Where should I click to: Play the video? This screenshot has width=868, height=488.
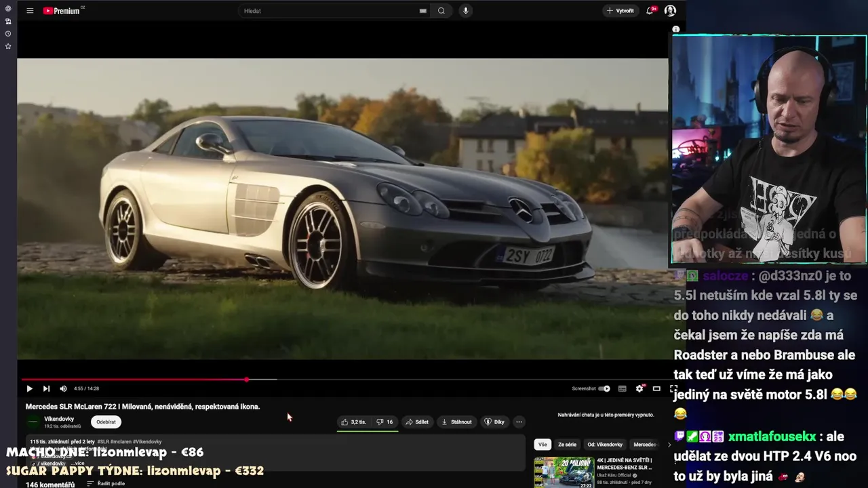point(29,388)
